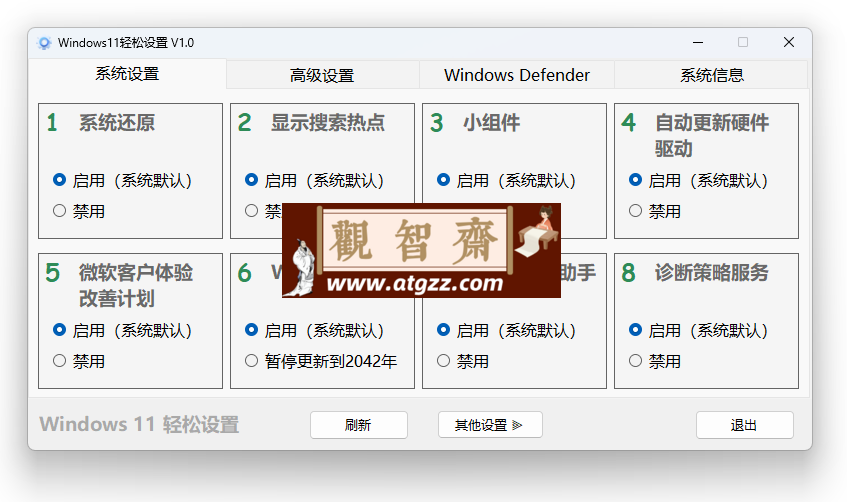The image size is (847, 502).
Task: Select 启用 for 诊断策略服务
Action: tap(698, 330)
